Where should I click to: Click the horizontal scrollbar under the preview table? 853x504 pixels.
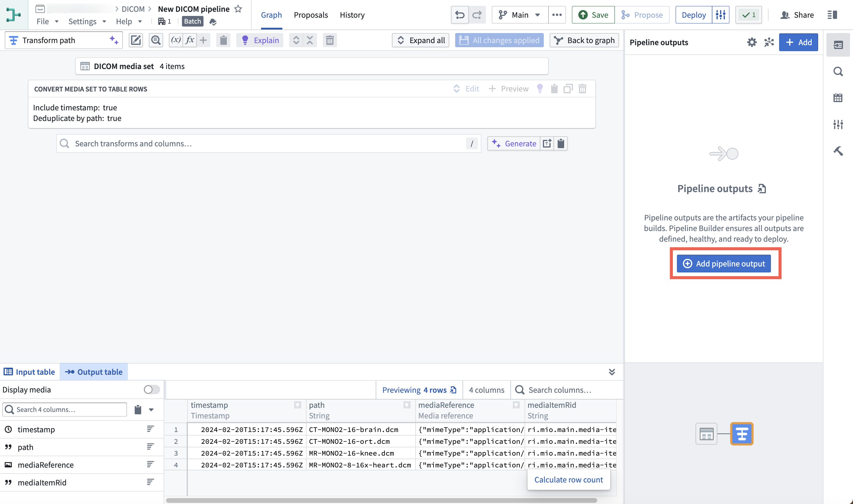[x=381, y=500]
